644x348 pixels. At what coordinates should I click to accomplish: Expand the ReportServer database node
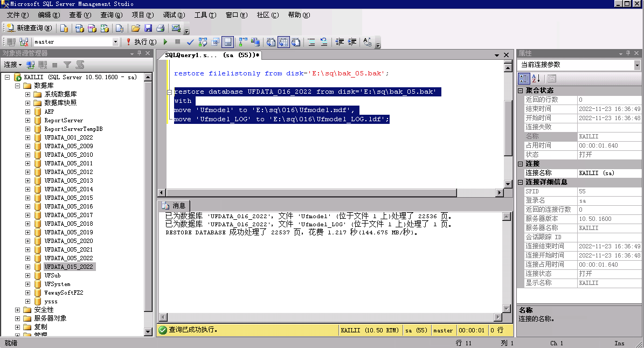[x=27, y=120]
